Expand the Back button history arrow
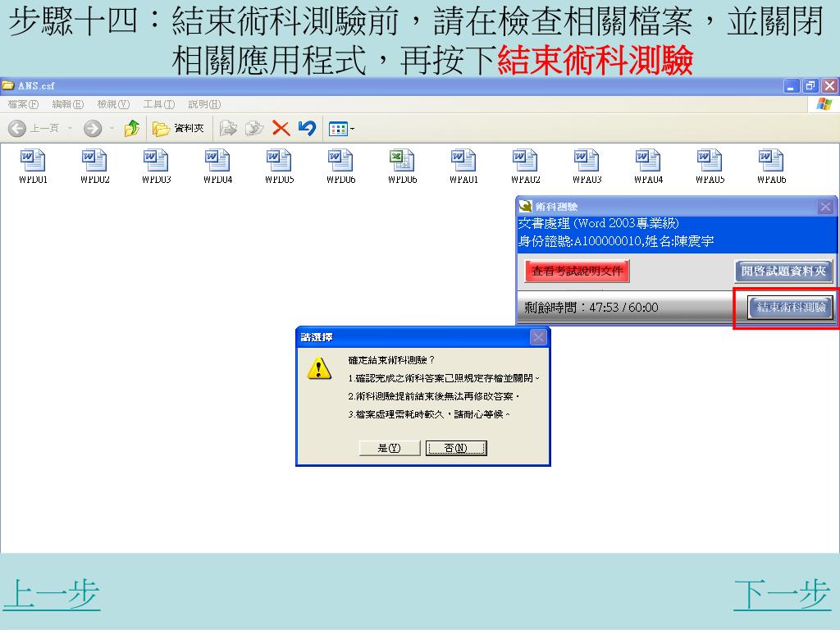 tap(70, 129)
